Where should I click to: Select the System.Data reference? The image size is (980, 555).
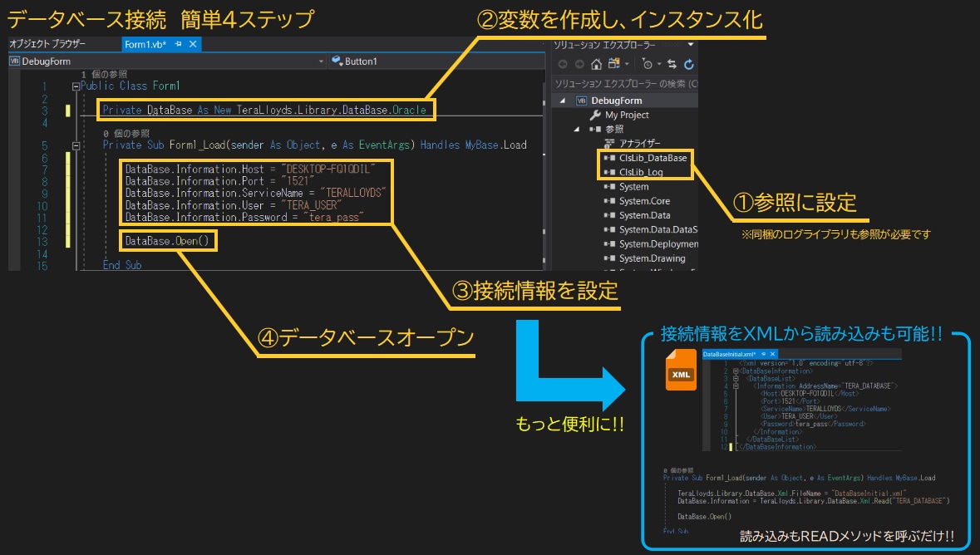pos(645,216)
